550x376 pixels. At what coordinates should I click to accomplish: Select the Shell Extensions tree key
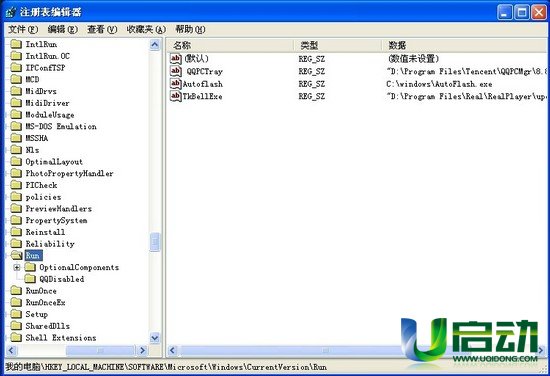coord(61,337)
